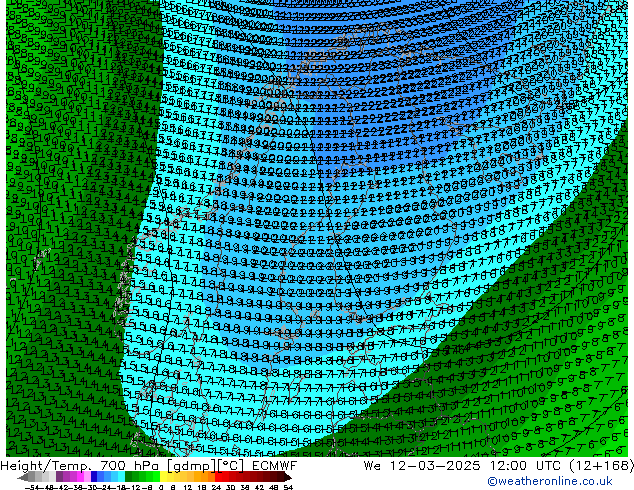Click the "[°C]" unit label
Viewport: 634px width, 490px height.
click(231, 466)
